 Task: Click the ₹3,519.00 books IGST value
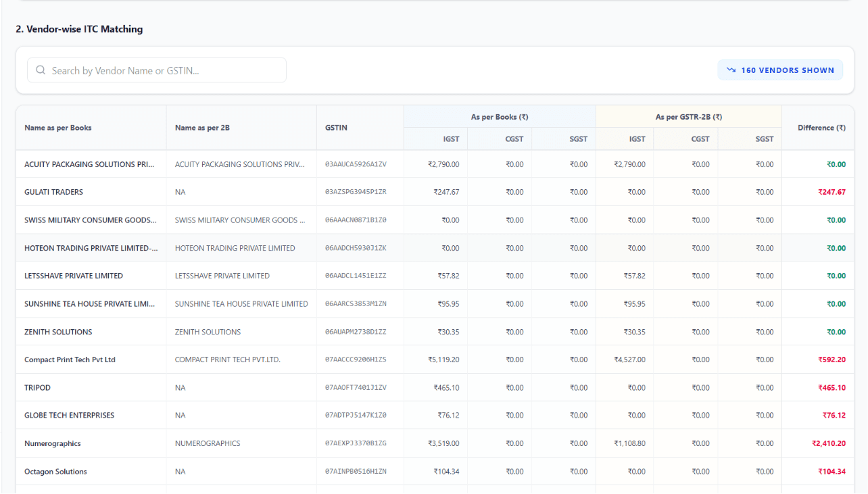coord(443,443)
